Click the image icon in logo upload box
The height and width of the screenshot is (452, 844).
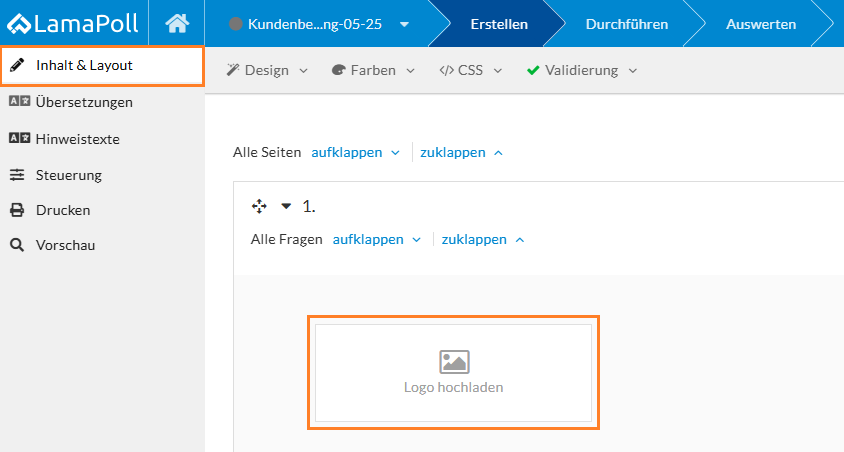click(x=454, y=362)
